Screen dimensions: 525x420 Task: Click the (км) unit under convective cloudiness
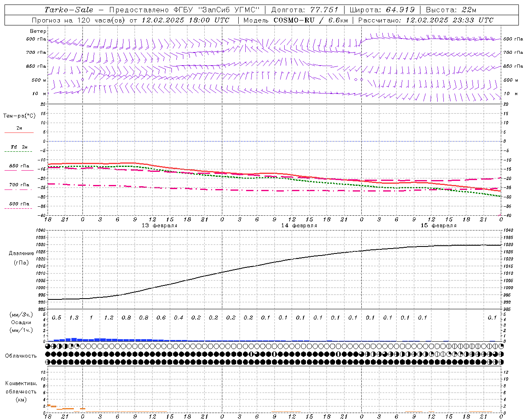[21, 399]
